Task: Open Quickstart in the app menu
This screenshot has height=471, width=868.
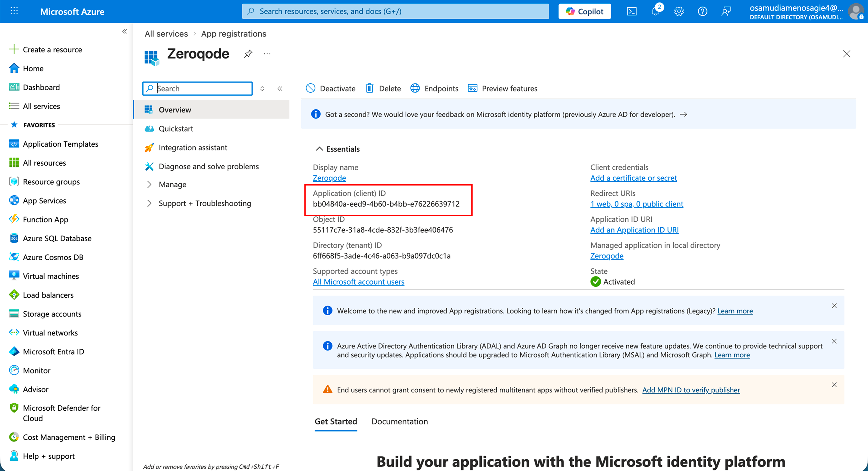Action: (175, 129)
